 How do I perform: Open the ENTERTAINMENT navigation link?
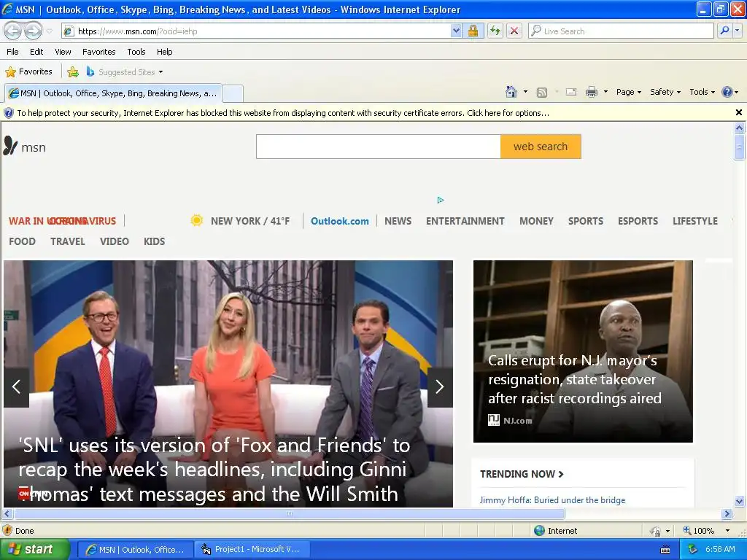[465, 221]
